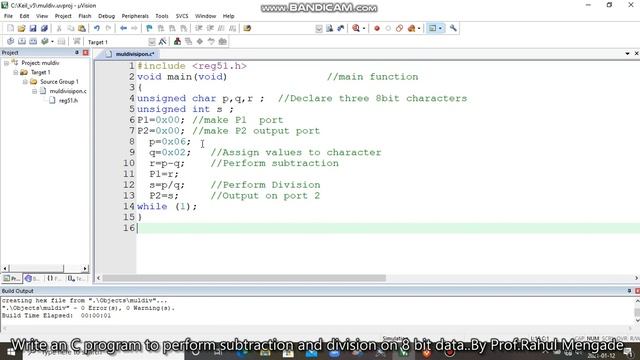Open the Edit menu
This screenshot has width=640, height=360.
(24, 16)
